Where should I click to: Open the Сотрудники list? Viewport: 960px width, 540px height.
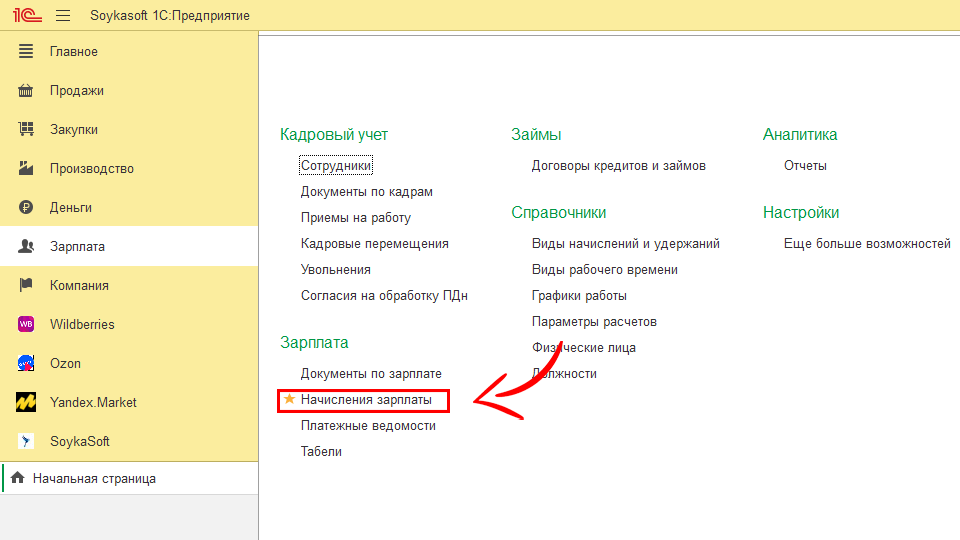point(336,165)
